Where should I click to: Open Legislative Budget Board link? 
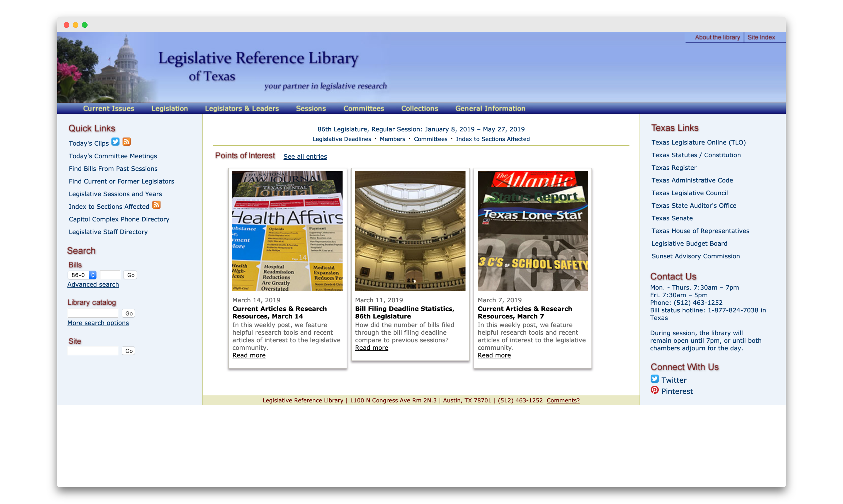(x=689, y=243)
